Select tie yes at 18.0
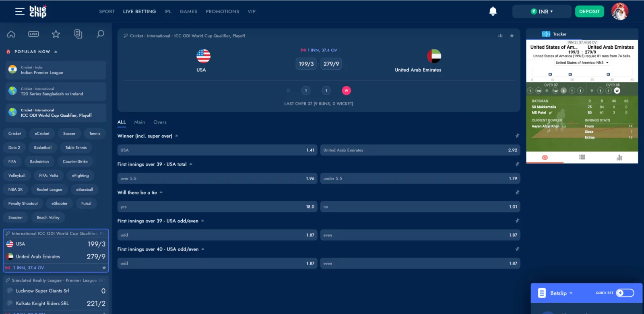This screenshot has height=314, width=644. coord(217,207)
